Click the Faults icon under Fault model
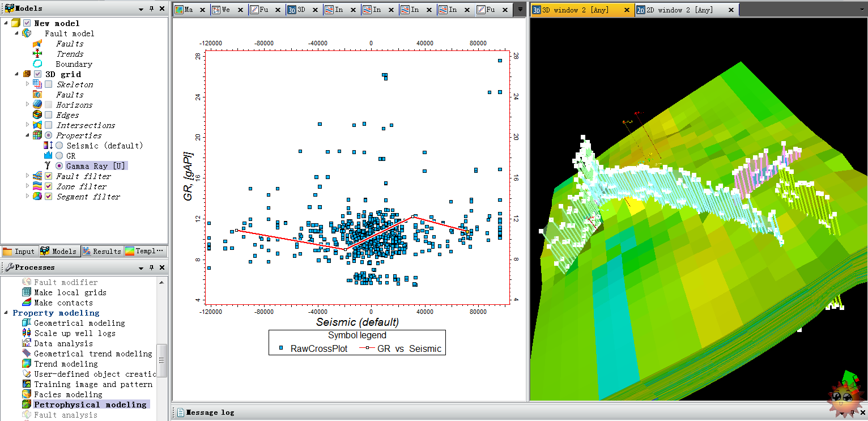The height and width of the screenshot is (421, 868). pyautogui.click(x=37, y=44)
